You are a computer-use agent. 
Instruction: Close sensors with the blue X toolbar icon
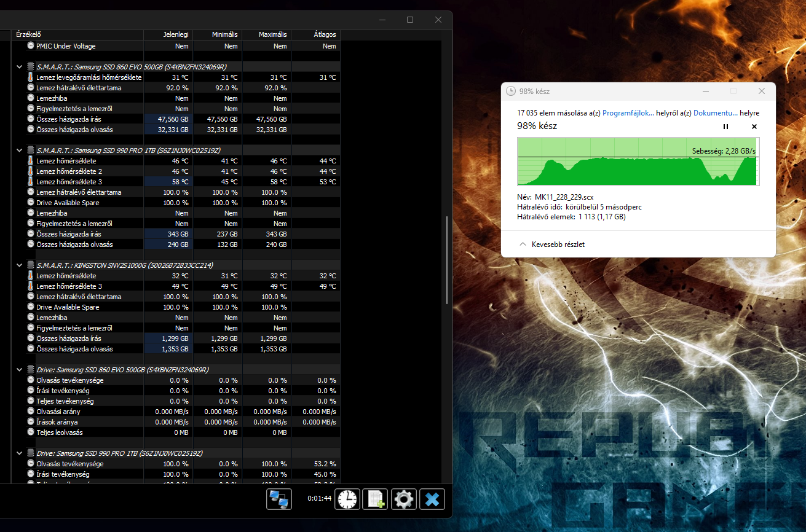(432, 499)
